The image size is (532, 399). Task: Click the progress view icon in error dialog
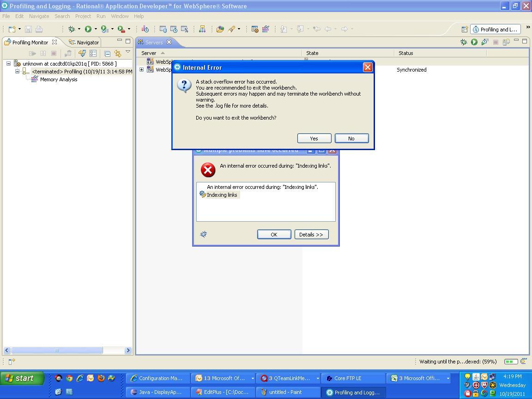204,234
